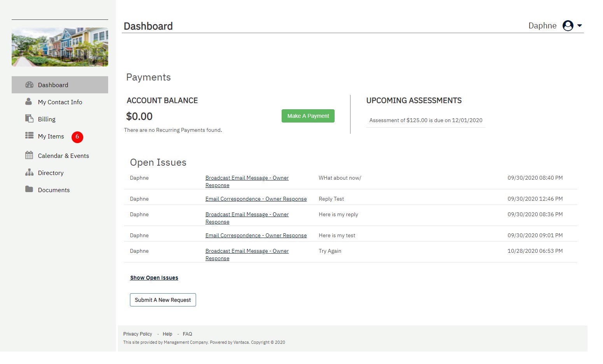Click Submit A New Request button
This screenshot has height=364, width=603.
(163, 300)
